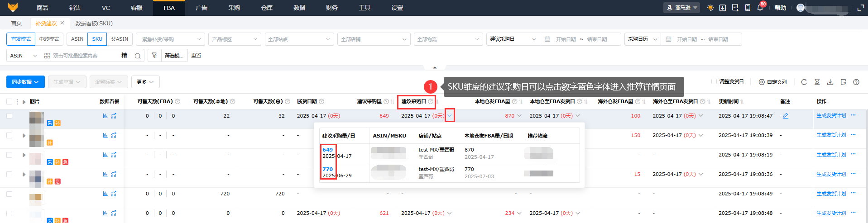Open the FBA menu in top navigation
Viewport: 868px width, 223px height.
click(169, 8)
